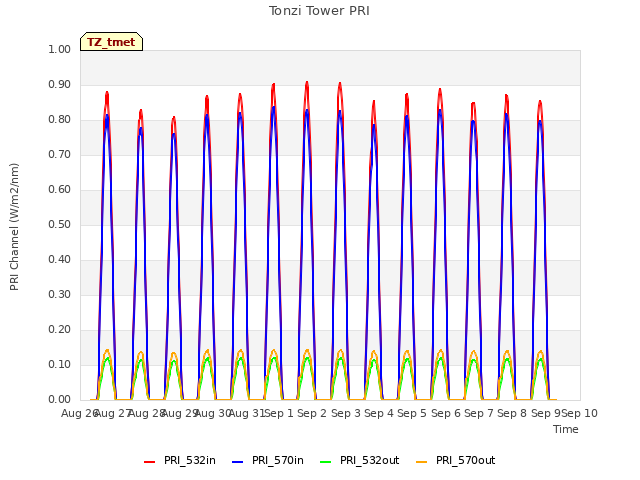Click the y-axis label PRI Channel (W/m2/nm)

click(14, 227)
